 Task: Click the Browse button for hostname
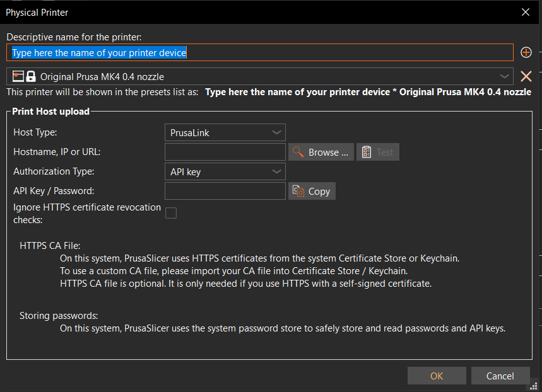321,152
